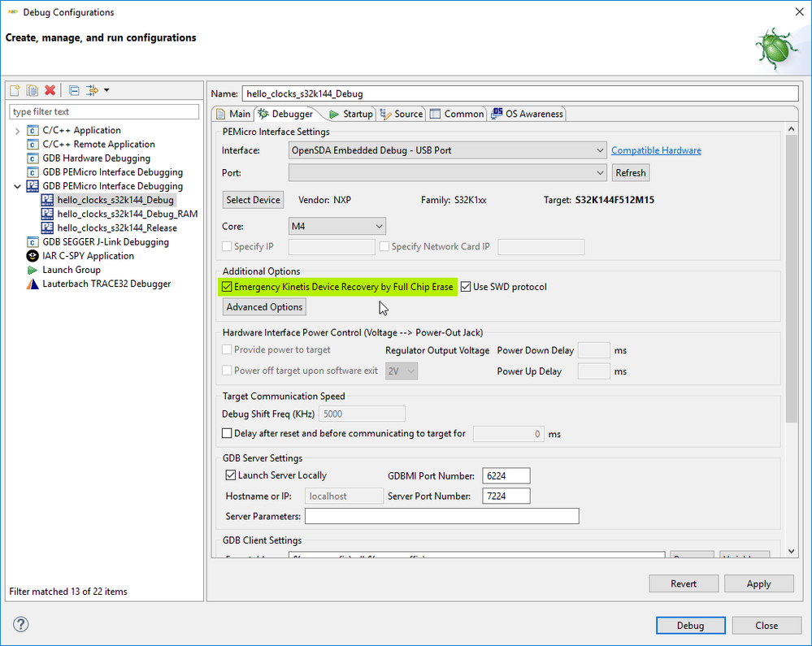The width and height of the screenshot is (812, 646).
Task: Click the New launch configuration icon
Action: (15, 90)
